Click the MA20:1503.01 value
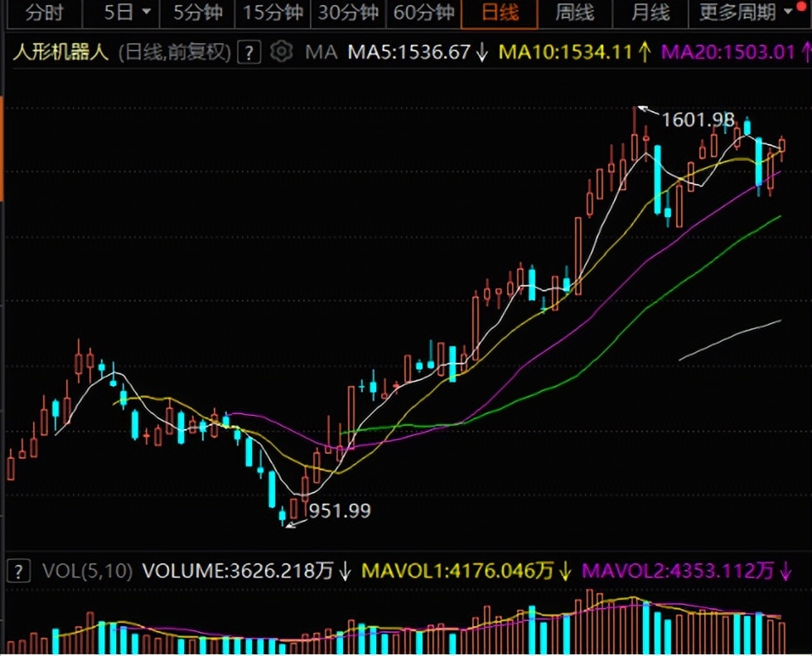812x656 pixels. tap(727, 52)
